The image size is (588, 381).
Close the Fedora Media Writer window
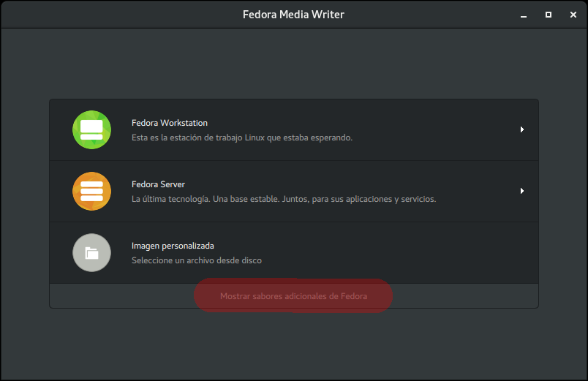coord(573,15)
